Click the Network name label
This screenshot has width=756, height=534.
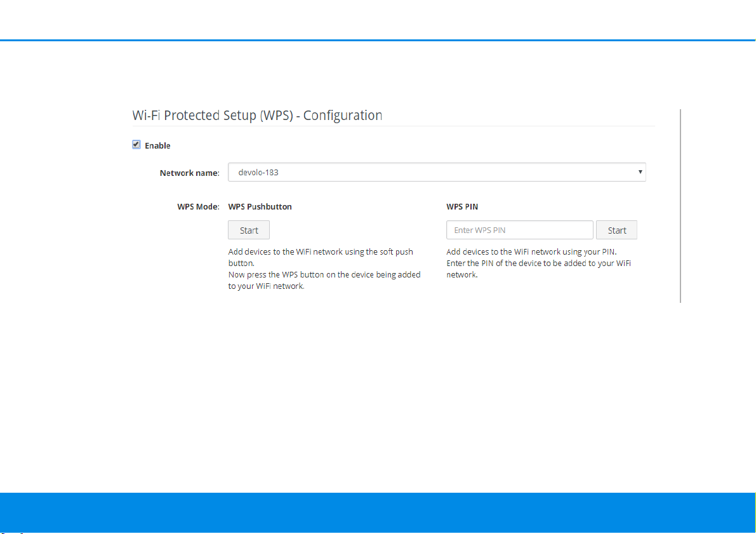(190, 173)
